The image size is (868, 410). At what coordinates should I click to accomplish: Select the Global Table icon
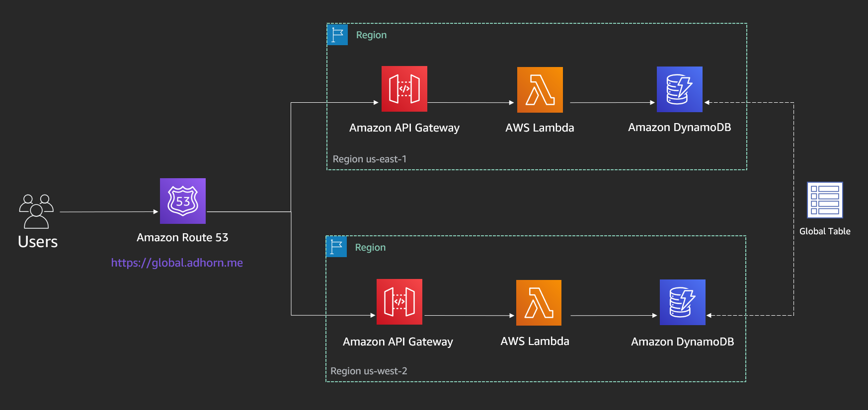coord(825,200)
